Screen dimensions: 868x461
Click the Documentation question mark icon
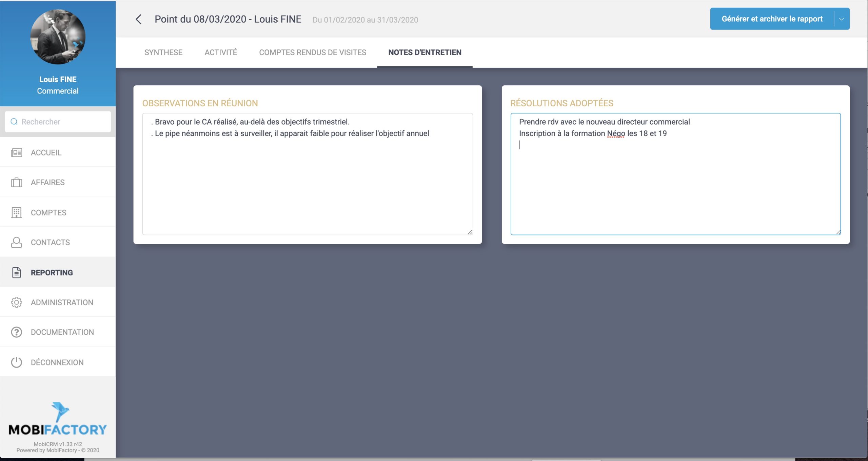[16, 332]
